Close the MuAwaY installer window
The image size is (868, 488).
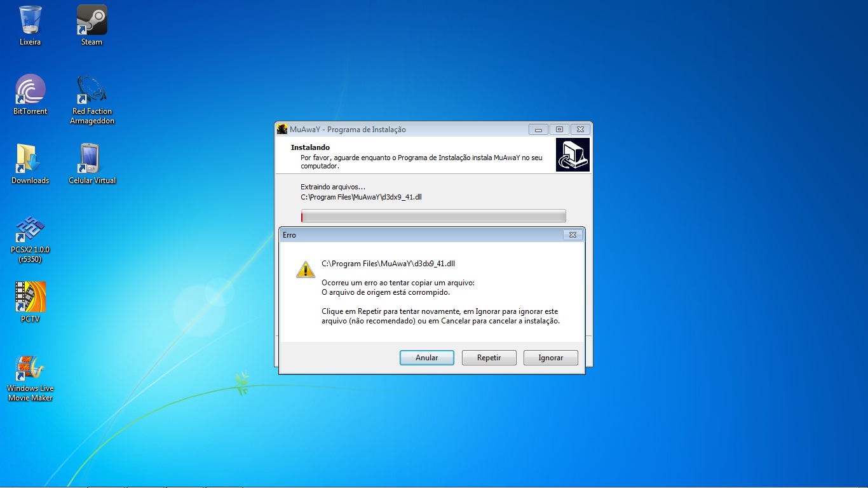(x=580, y=130)
